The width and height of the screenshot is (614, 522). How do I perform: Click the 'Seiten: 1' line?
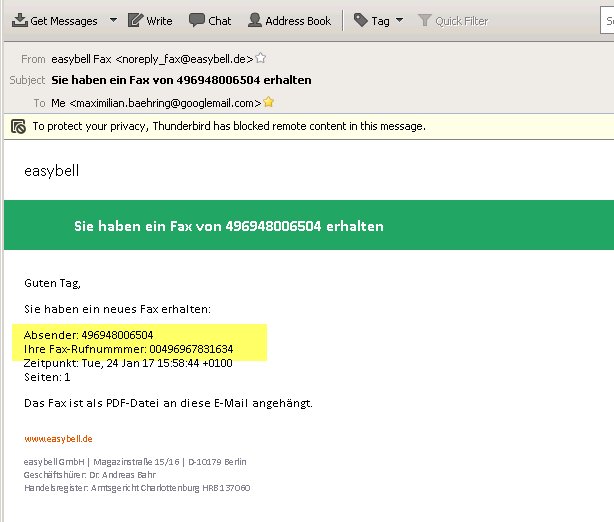47,377
